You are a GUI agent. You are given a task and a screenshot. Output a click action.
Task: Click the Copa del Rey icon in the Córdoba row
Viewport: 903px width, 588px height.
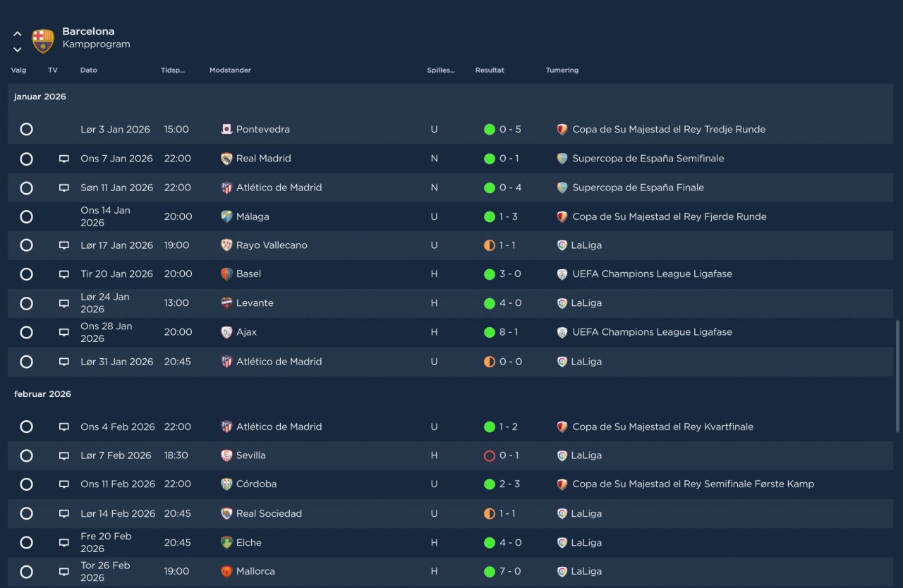click(x=562, y=484)
